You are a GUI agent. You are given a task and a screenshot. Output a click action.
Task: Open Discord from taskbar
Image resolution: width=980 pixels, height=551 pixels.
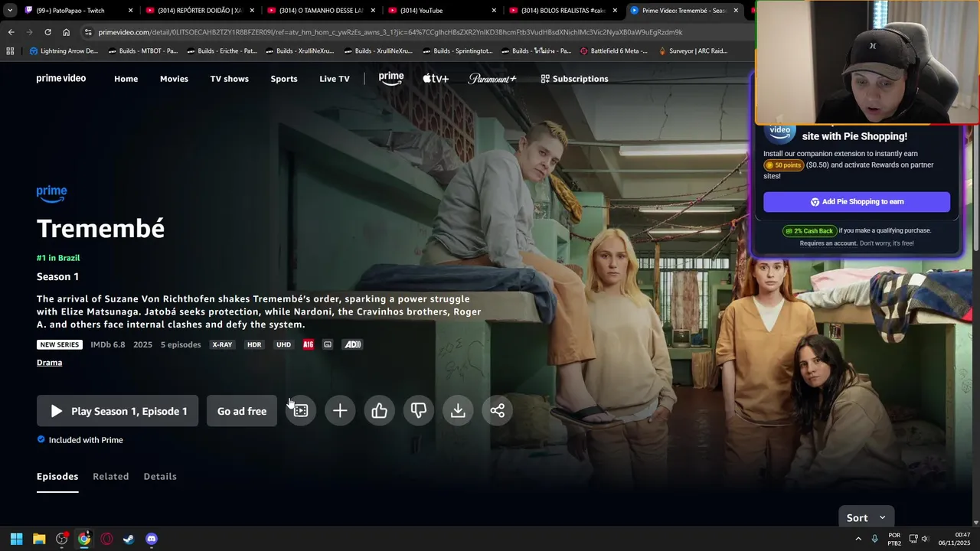tap(152, 539)
